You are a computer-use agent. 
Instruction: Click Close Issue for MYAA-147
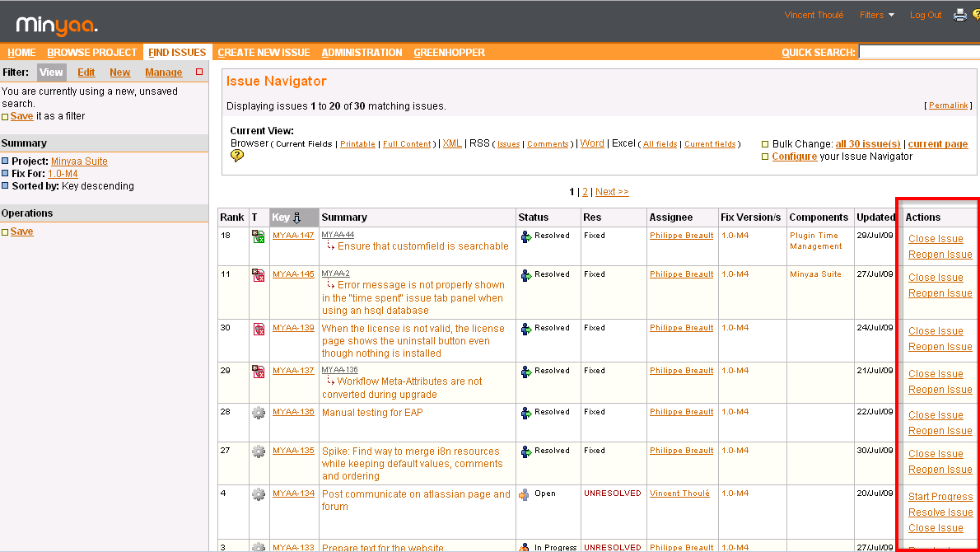coord(936,239)
